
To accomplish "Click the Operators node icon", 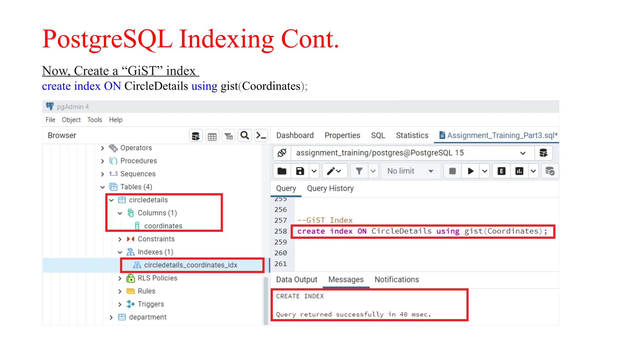I will tap(113, 148).
